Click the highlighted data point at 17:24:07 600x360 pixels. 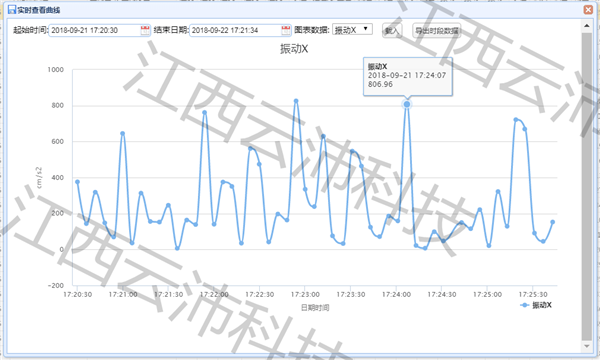tap(407, 104)
